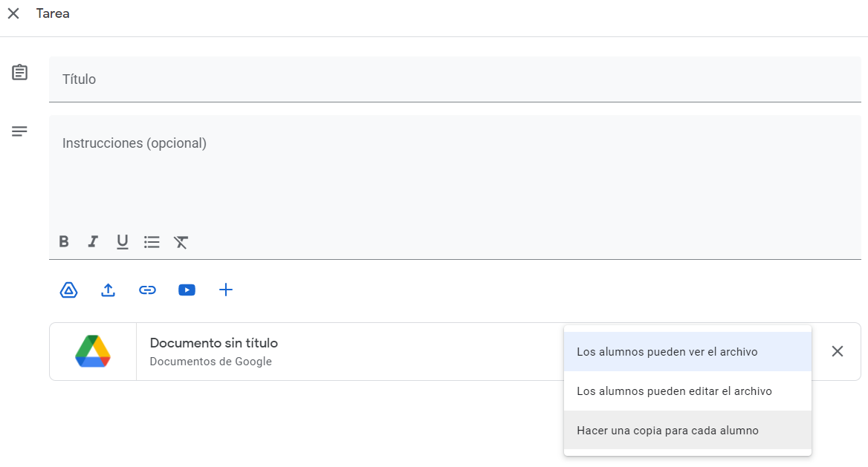Viewport: 868px width, 467px height.
Task: Clear text formatting
Action: click(x=181, y=242)
